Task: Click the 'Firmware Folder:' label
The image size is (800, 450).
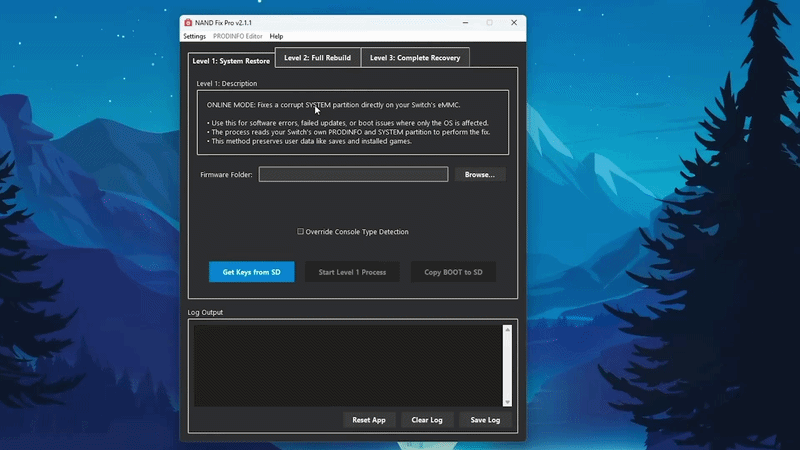Action: [x=226, y=174]
